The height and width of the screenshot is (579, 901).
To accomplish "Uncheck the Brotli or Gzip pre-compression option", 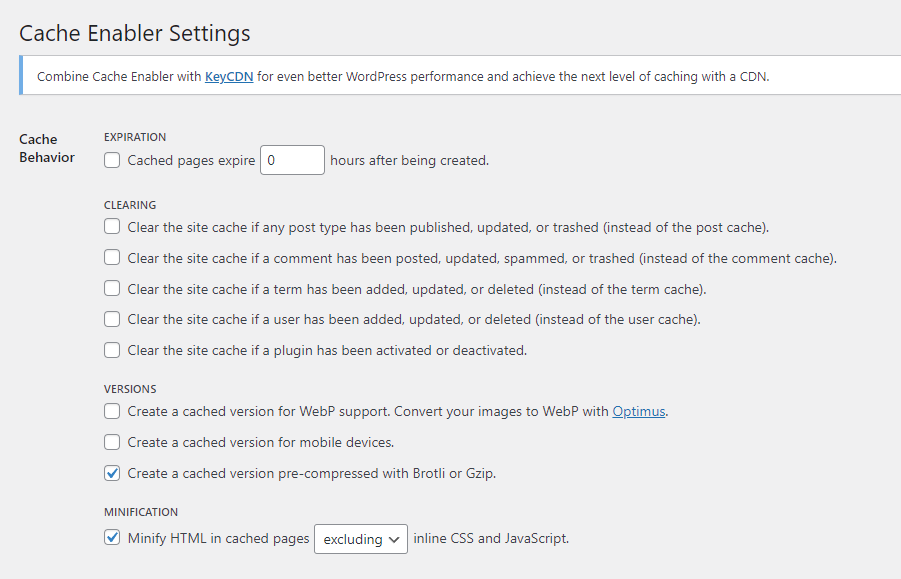I will click(112, 473).
